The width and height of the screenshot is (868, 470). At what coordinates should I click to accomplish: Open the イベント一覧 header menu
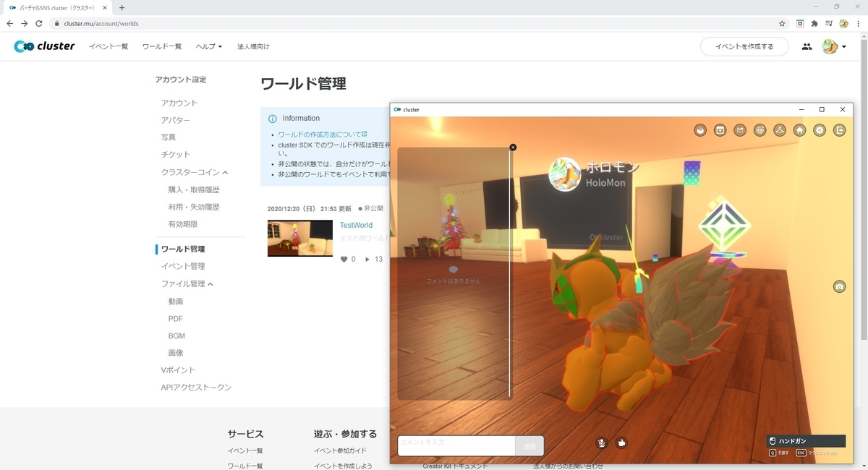(109, 46)
